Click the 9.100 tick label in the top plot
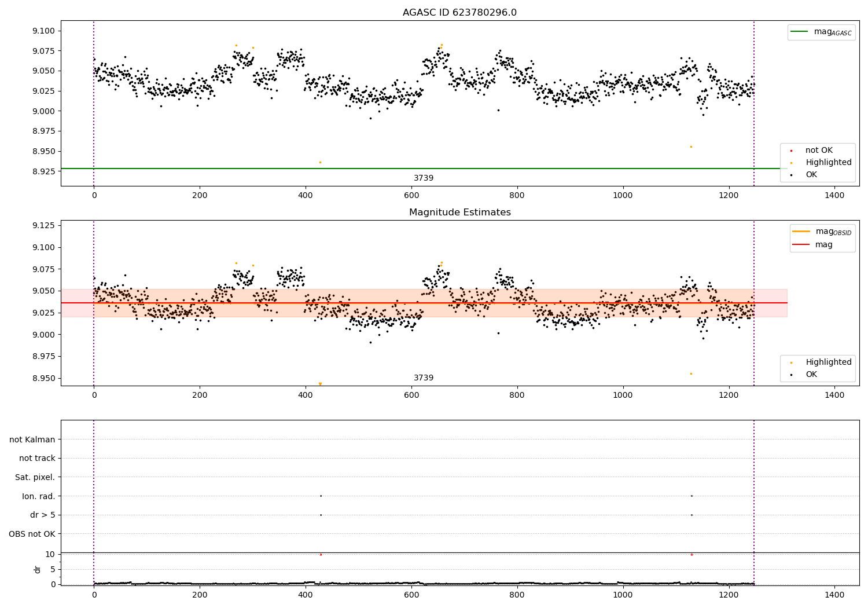The height and width of the screenshot is (608, 868). pyautogui.click(x=43, y=31)
